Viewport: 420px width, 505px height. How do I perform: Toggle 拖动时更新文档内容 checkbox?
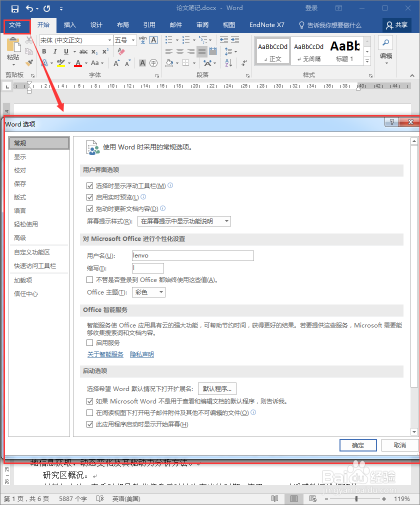coord(90,209)
